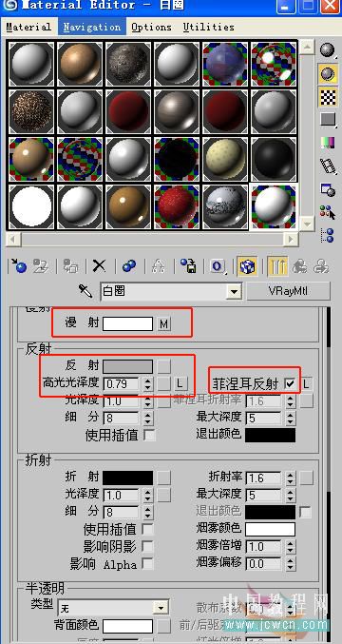This screenshot has height=644, width=342.
Task: Enable the 影响阴影 checkbox
Action: pos(147,546)
